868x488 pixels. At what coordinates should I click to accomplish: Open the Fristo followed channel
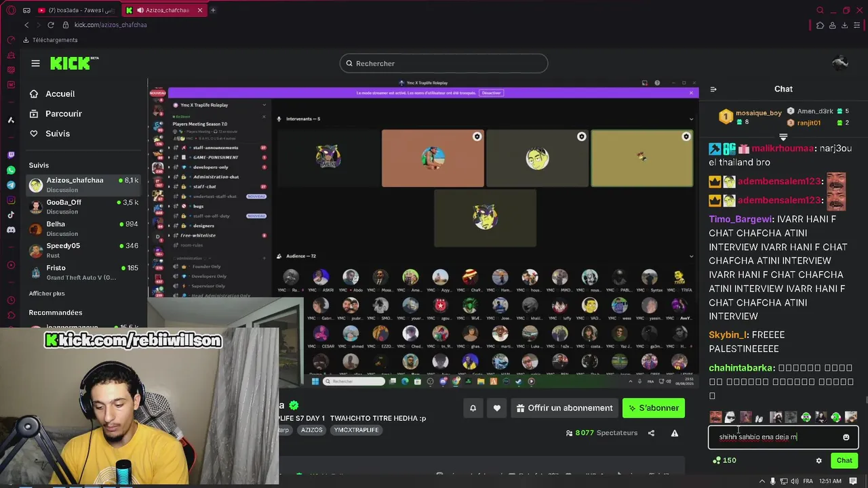[x=84, y=272]
